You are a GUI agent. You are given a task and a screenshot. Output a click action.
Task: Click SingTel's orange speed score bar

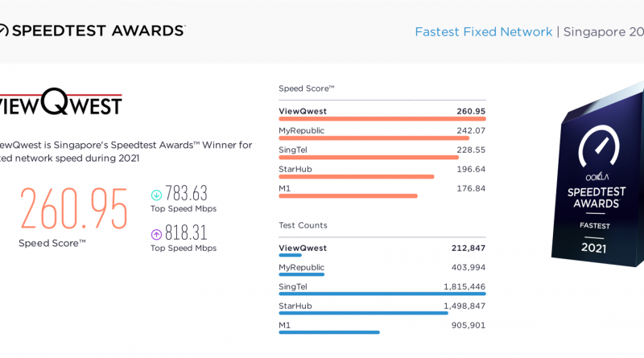[x=369, y=158]
